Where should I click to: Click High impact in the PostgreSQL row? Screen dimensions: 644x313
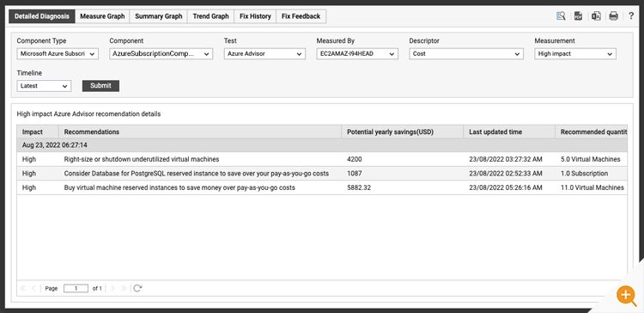(29, 174)
